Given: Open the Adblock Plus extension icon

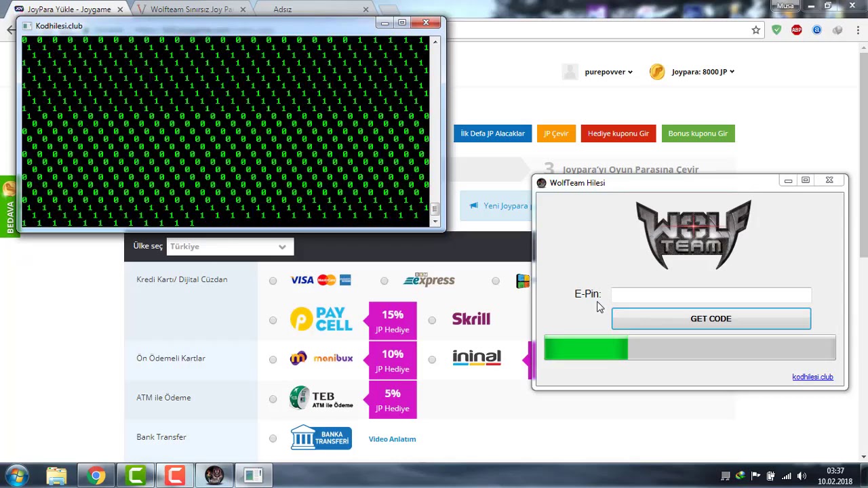Looking at the screenshot, I should pyautogui.click(x=797, y=30).
